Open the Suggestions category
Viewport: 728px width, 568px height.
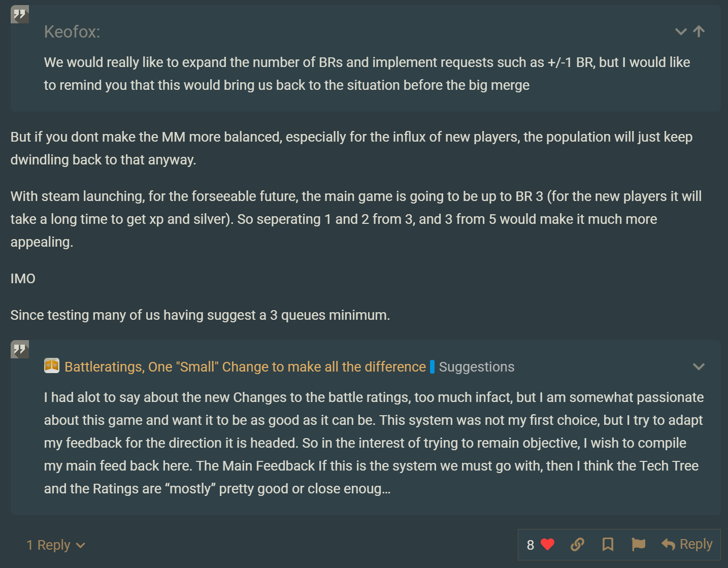pyautogui.click(x=476, y=366)
